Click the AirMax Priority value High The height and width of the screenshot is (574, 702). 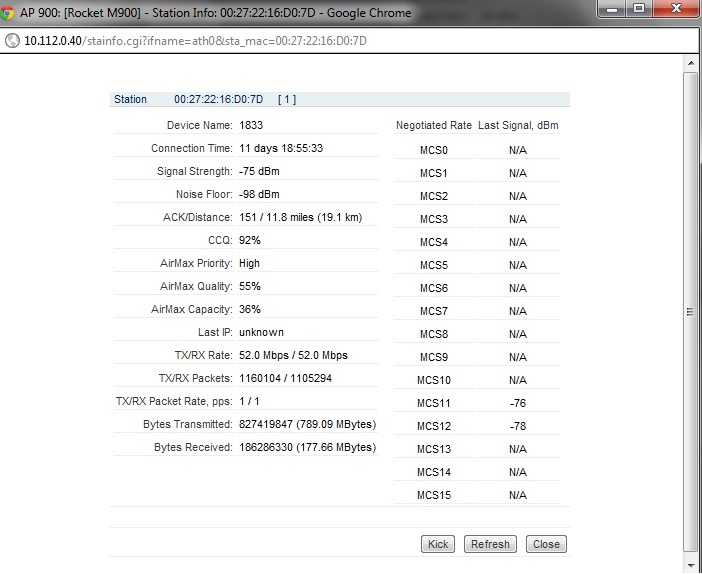pyautogui.click(x=249, y=263)
